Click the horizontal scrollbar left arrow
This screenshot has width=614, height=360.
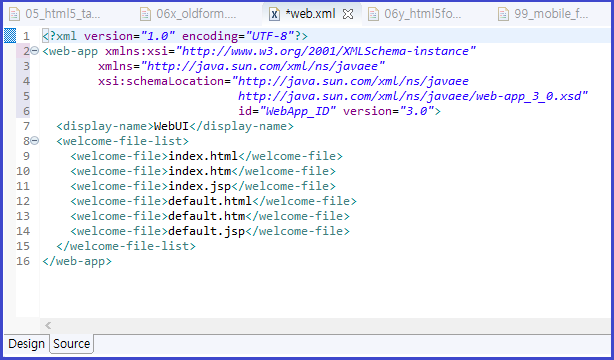[48, 325]
